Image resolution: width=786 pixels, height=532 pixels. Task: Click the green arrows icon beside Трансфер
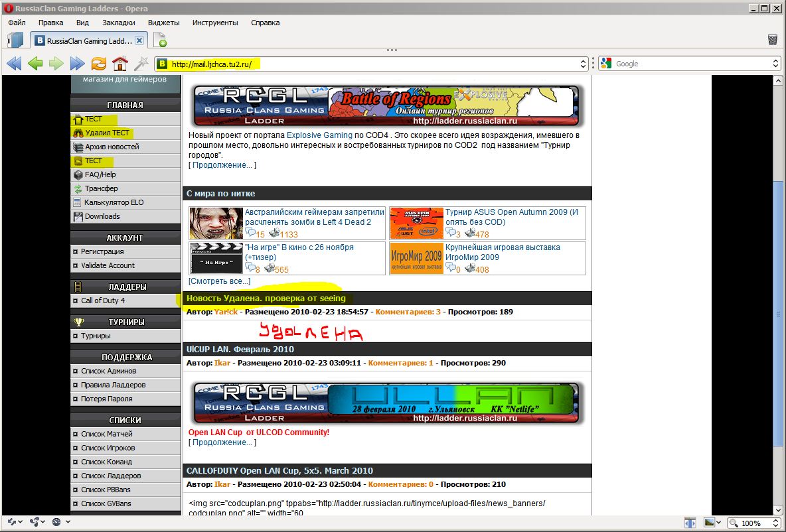(x=78, y=189)
